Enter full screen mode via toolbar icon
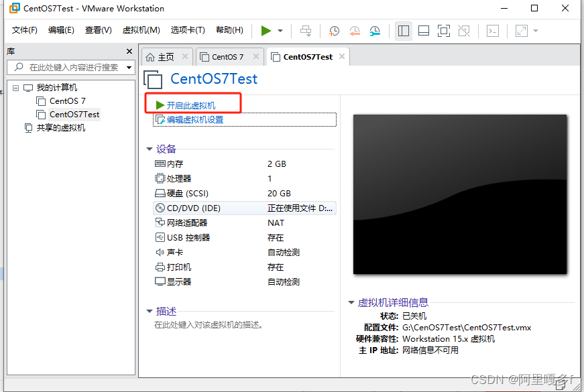 445,31
